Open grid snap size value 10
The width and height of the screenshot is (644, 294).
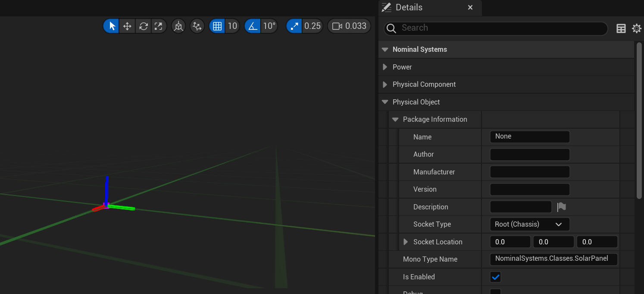[x=232, y=26]
